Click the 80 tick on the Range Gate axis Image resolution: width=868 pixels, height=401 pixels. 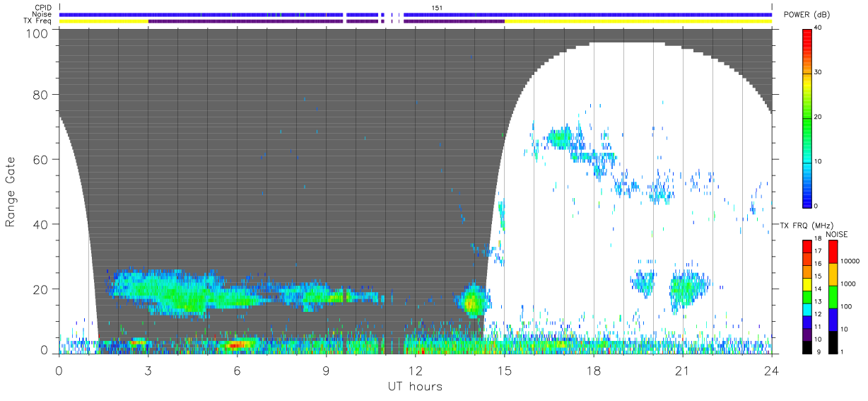40,94
